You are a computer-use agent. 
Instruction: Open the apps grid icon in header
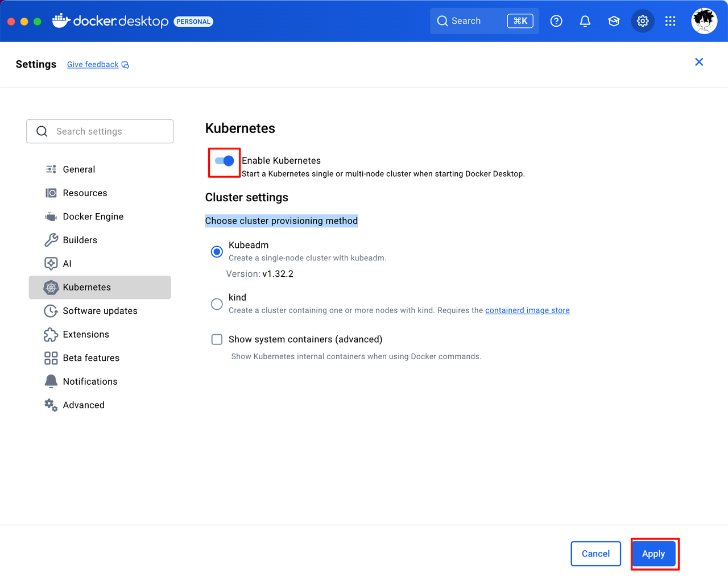click(x=671, y=21)
